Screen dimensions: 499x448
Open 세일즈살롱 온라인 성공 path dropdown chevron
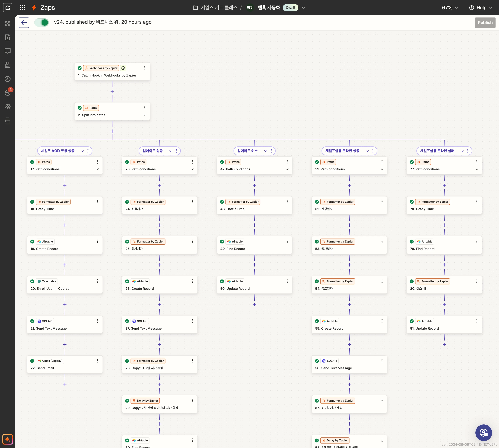[x=367, y=151]
